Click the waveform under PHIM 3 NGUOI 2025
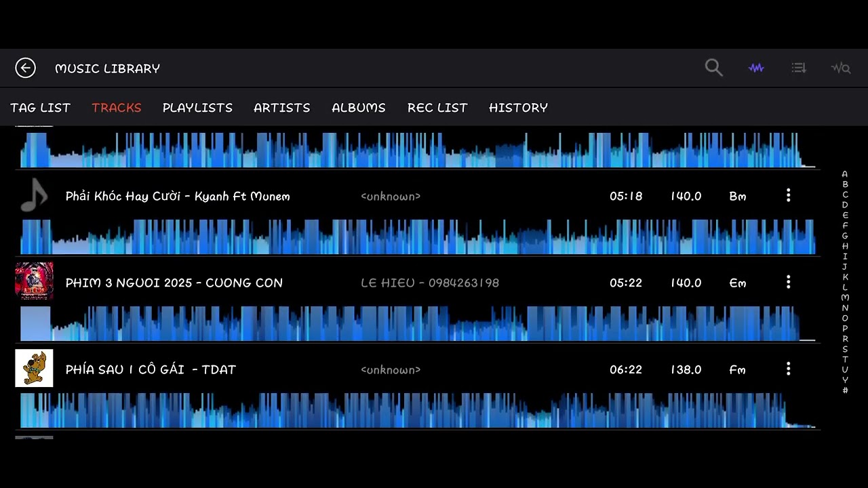The height and width of the screenshot is (488, 868). (x=418, y=323)
